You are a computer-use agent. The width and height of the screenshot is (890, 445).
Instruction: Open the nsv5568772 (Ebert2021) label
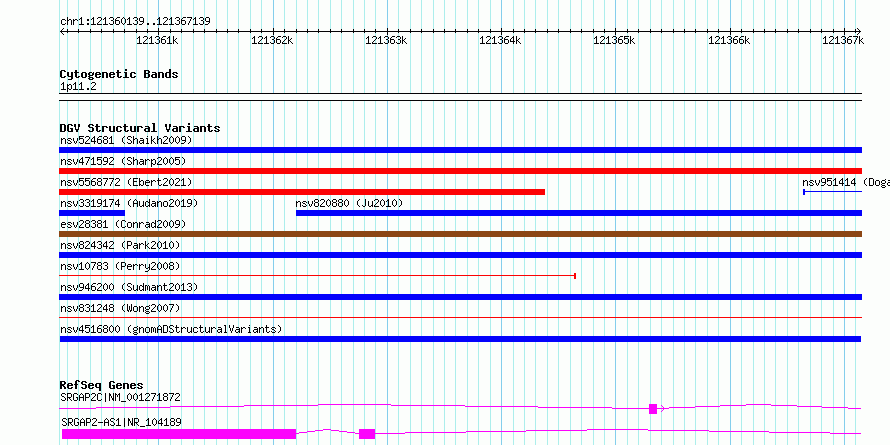pyautogui.click(x=126, y=182)
